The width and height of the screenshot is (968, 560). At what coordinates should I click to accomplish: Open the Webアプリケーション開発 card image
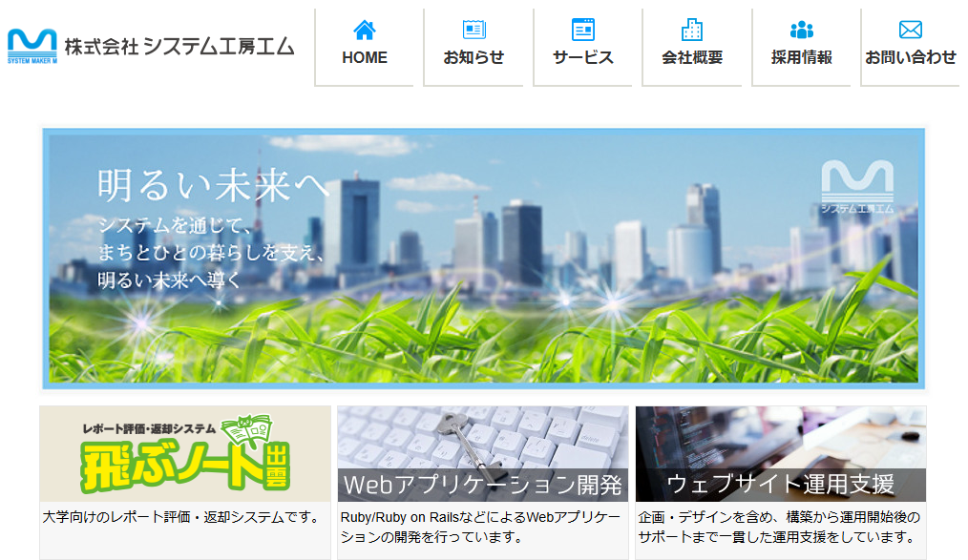483,453
